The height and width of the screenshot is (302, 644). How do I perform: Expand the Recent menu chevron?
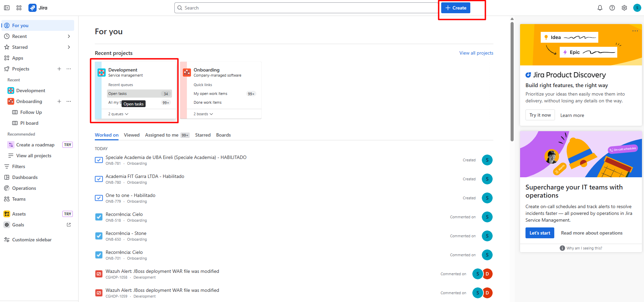click(69, 36)
